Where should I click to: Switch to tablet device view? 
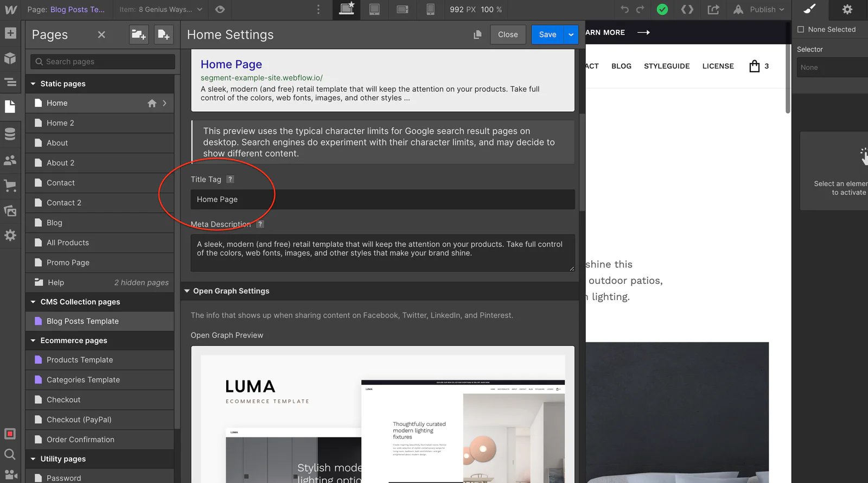point(374,9)
